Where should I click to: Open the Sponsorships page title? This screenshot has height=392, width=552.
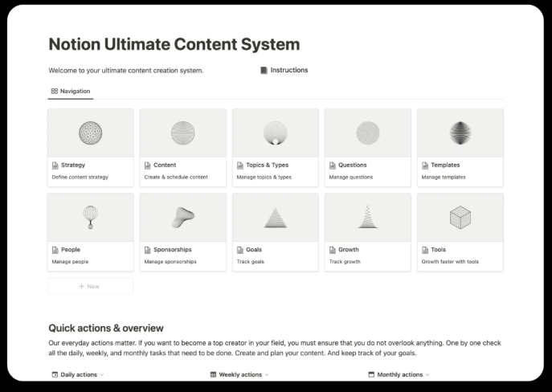(173, 250)
